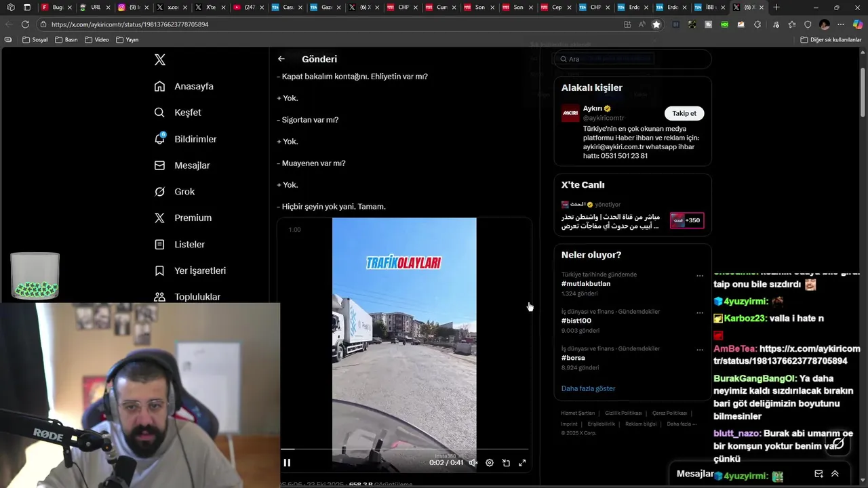Add page to favorites with the star
This screenshot has width=868, height=488.
coord(656,24)
